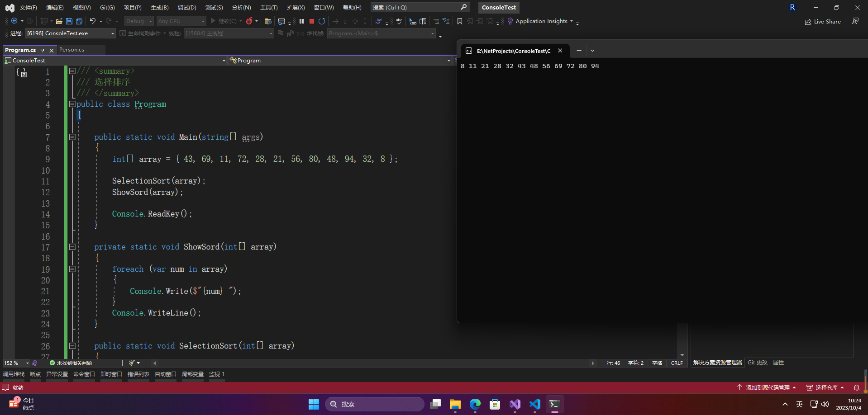
Task: Restart the debug session
Action: 322,21
